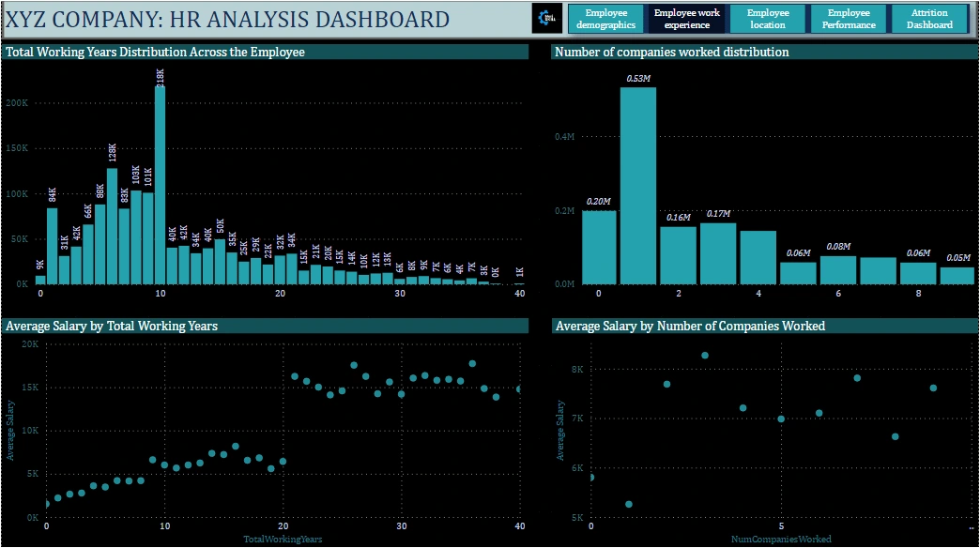Viewport: 980px width, 548px height.
Task: Click the '200K' y-axis value in the working years chart
Action: (x=17, y=103)
